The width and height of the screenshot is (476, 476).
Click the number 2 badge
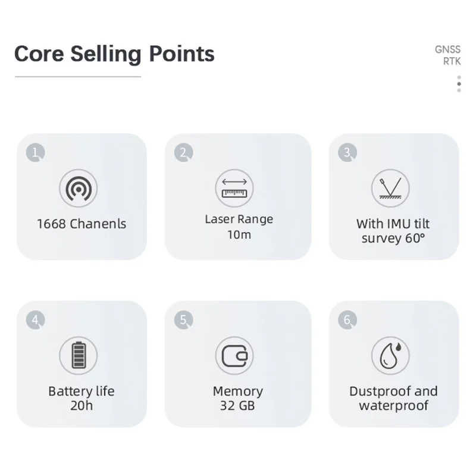point(184,152)
